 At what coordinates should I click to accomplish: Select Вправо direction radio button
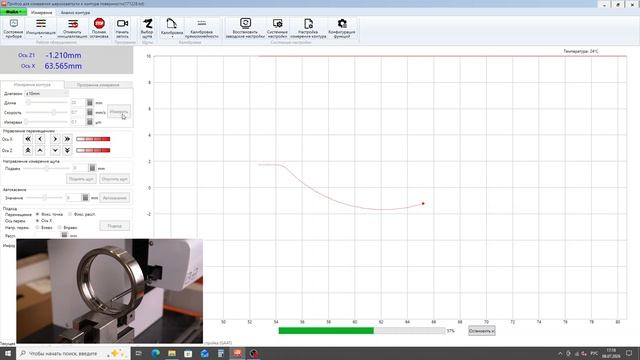point(60,227)
